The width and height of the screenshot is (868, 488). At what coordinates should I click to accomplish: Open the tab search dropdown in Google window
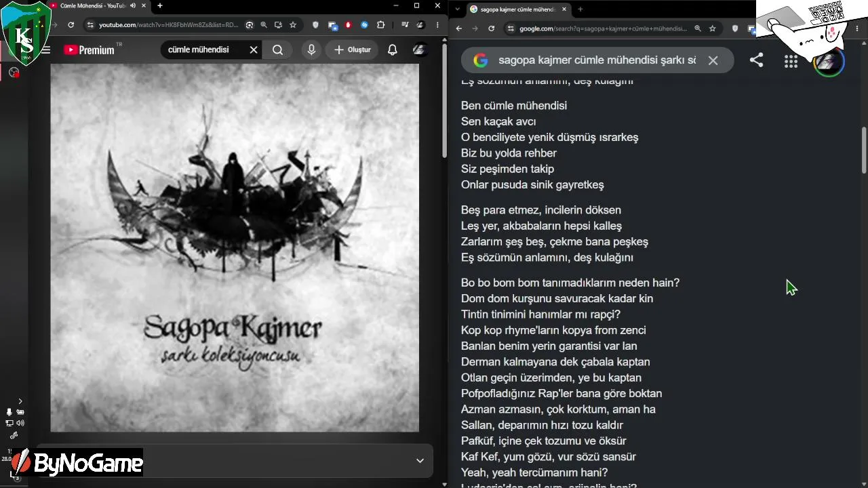458,9
